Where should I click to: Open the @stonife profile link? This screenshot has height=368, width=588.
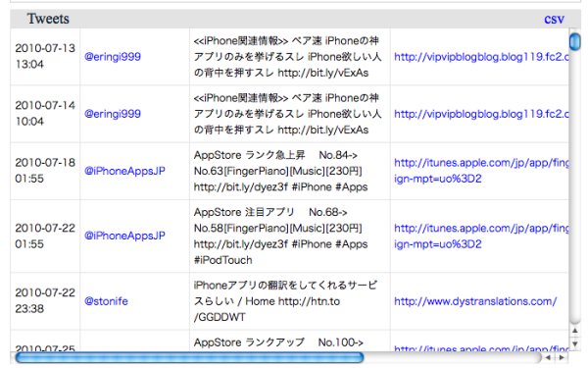tap(106, 301)
